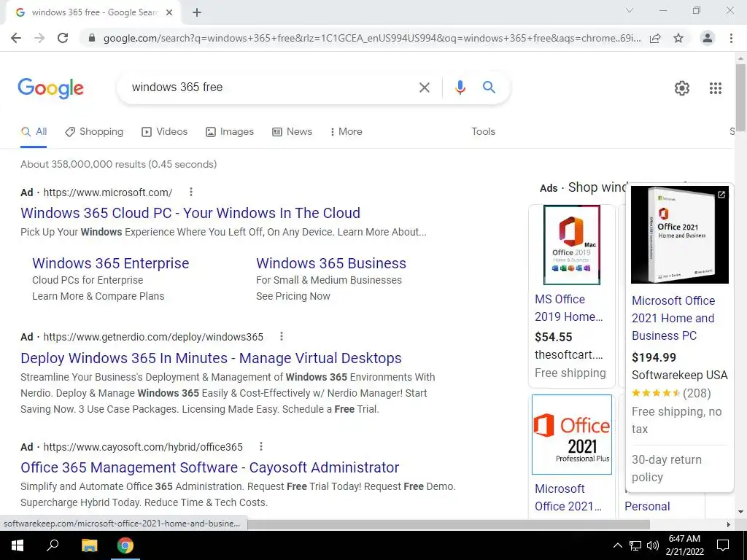Start voice search with the microphone
This screenshot has height=560, width=747.
[460, 87]
